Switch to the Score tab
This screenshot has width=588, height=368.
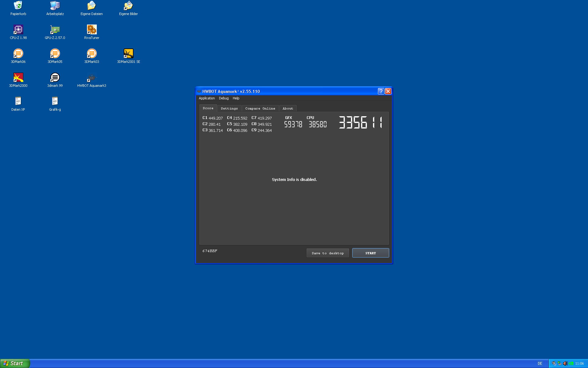coord(208,108)
